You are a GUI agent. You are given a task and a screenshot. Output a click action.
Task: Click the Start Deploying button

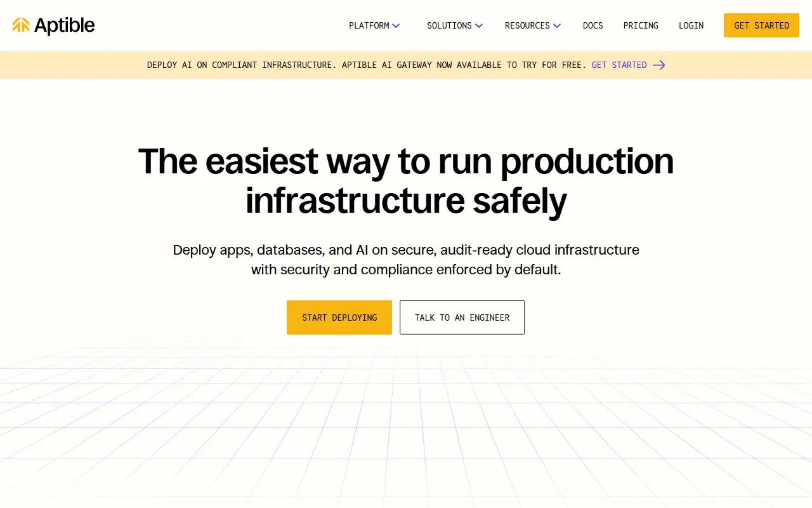(x=339, y=317)
